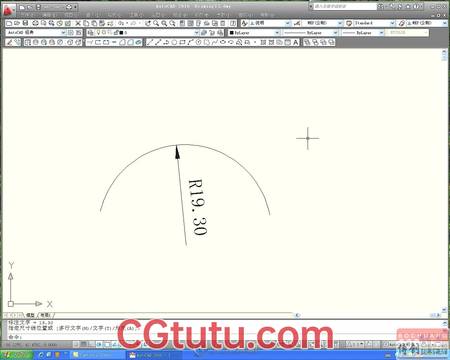
Task: Expand the ByLayer color dropdown
Action: 254,33
